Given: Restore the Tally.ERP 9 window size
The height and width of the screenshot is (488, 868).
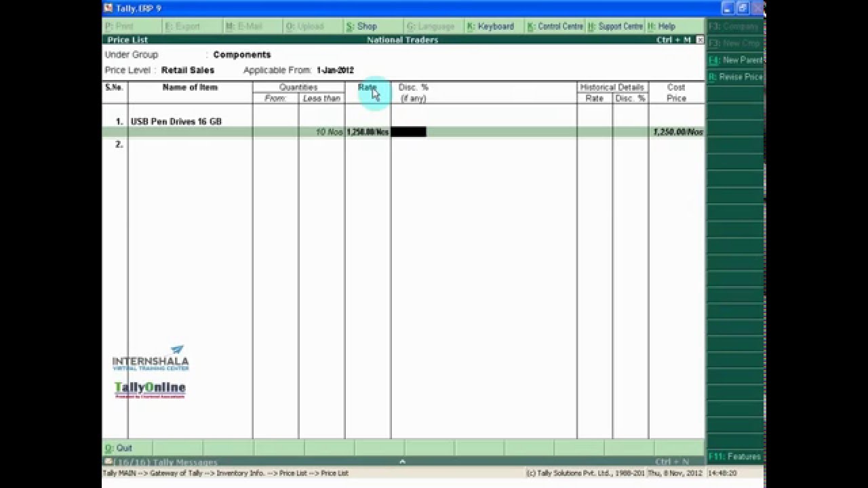Looking at the screenshot, I should (x=743, y=8).
